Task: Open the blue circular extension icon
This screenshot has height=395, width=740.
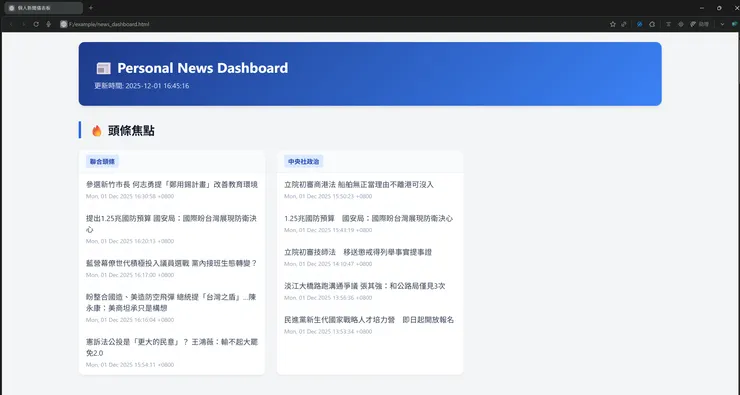Action: [x=639, y=24]
